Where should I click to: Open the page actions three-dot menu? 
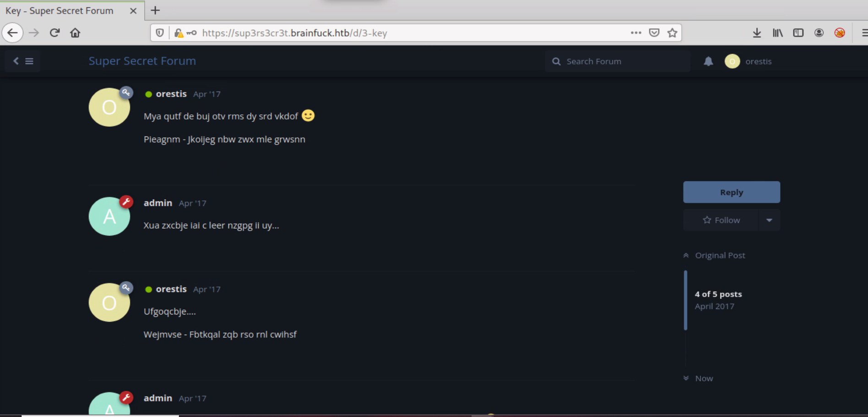[635, 33]
